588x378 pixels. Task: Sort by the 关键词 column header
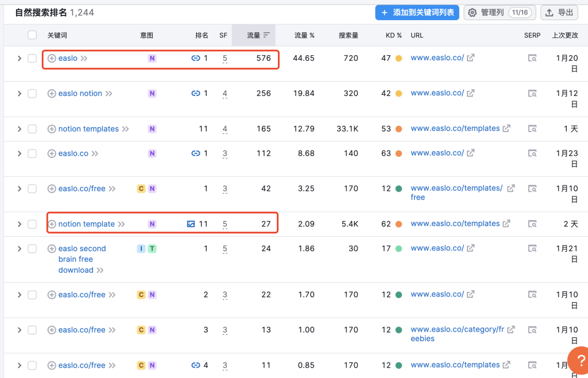coord(57,35)
